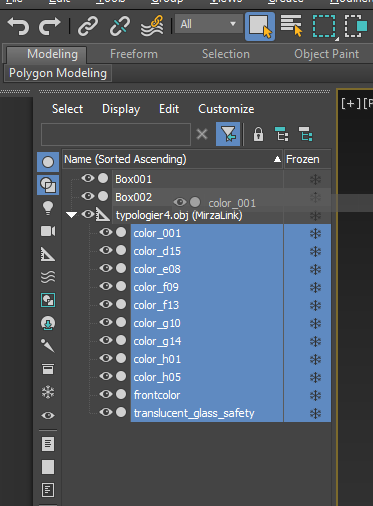Screen dimensions: 373x506
Task: Click the sort by hierarchy icon
Action: tap(282, 134)
